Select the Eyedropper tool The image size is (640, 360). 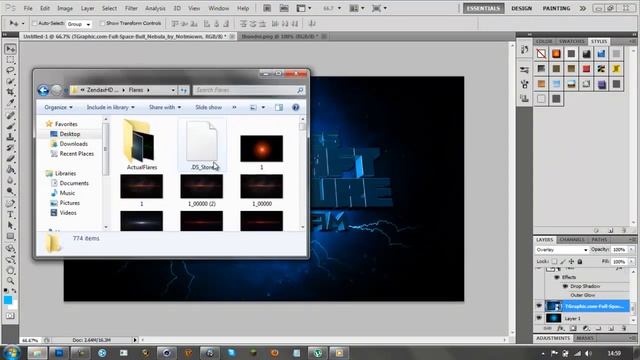(x=11, y=102)
